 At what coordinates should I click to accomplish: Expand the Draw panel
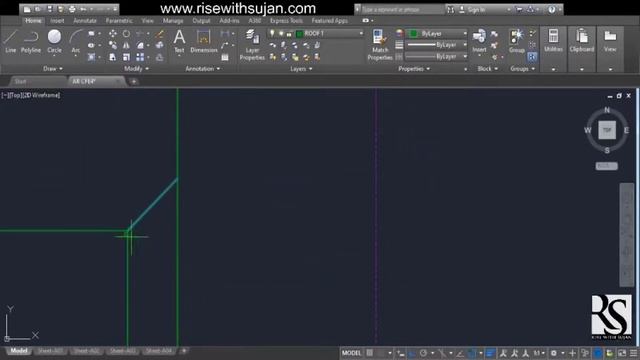(53, 69)
